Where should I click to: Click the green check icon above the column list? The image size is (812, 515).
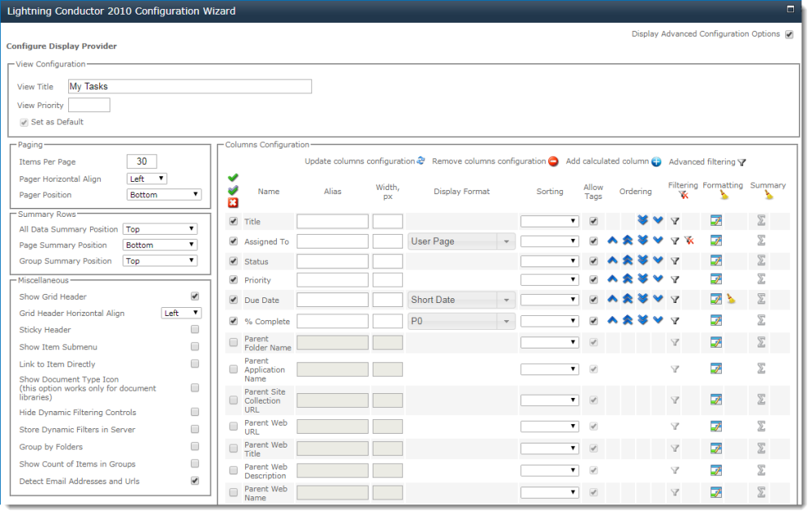pos(233,177)
